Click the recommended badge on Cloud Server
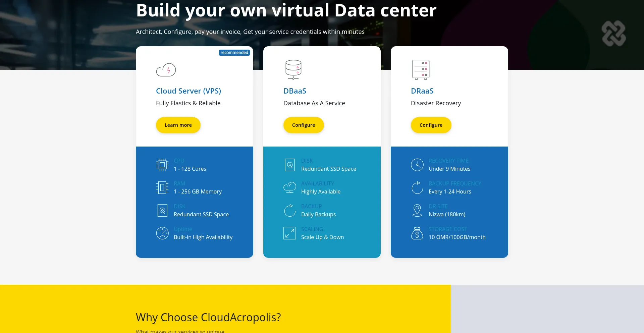This screenshot has width=644, height=333. point(234,53)
